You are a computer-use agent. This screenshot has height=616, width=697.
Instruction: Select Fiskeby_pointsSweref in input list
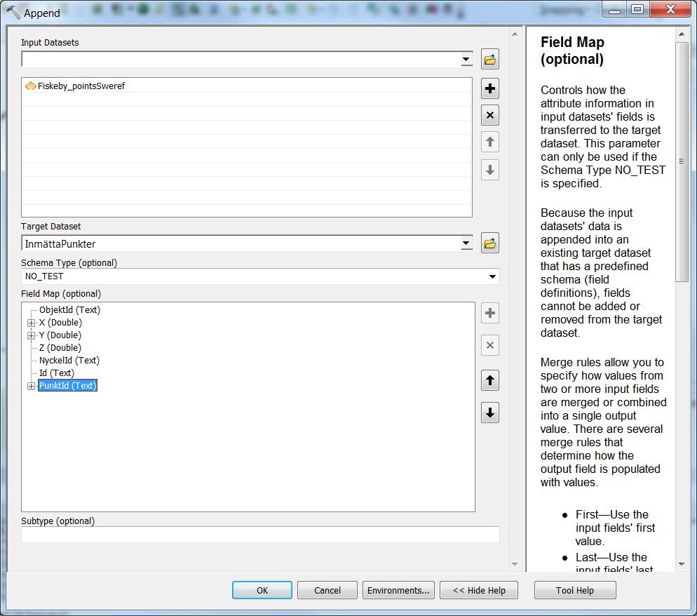(x=81, y=86)
